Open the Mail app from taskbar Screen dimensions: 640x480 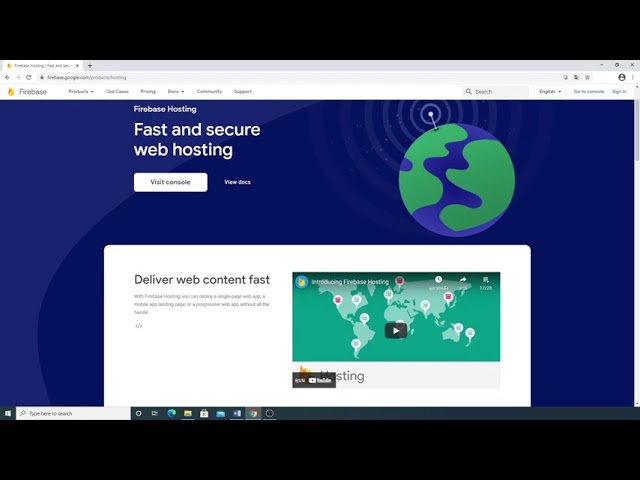(220, 413)
